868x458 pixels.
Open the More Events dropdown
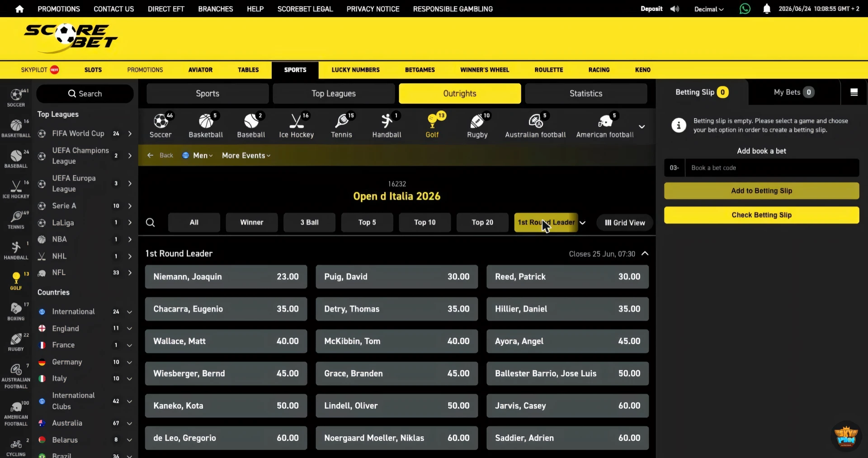click(x=246, y=155)
